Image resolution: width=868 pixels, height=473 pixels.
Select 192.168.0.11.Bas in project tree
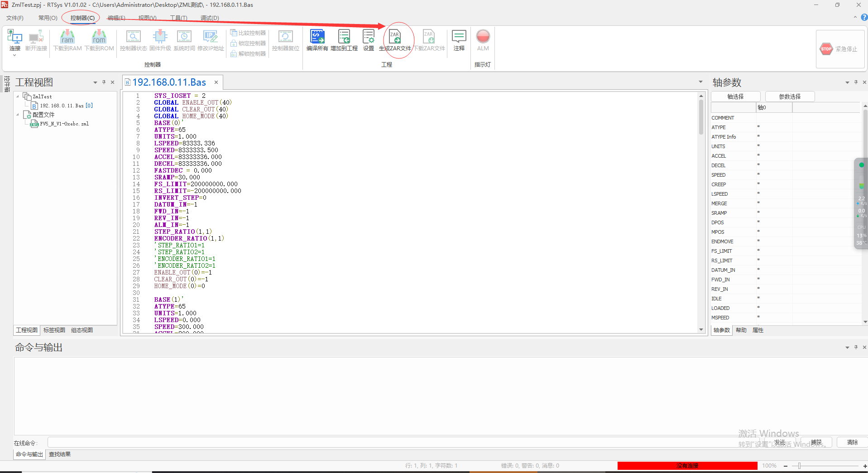click(62, 106)
